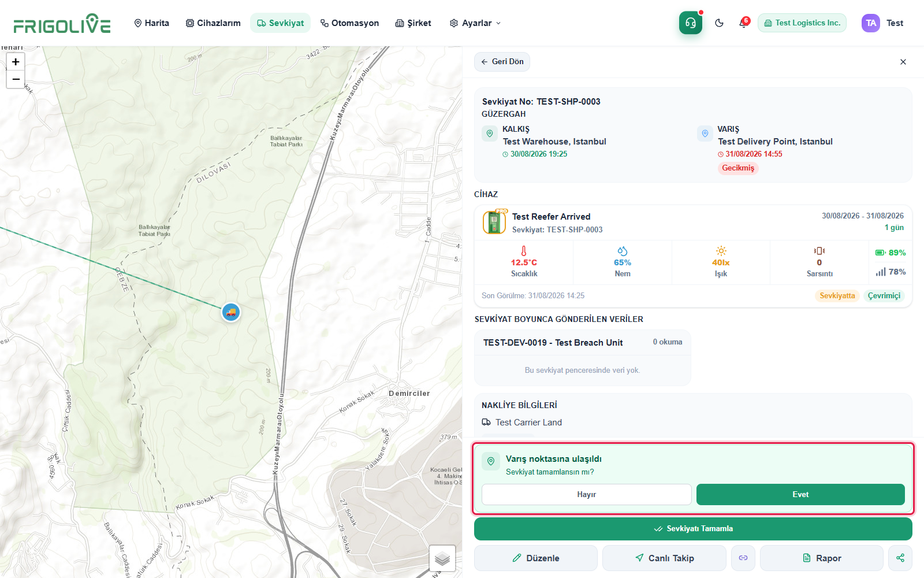Open Canlı Takip live tracking
Screen dimensions: 924x578
click(664, 558)
